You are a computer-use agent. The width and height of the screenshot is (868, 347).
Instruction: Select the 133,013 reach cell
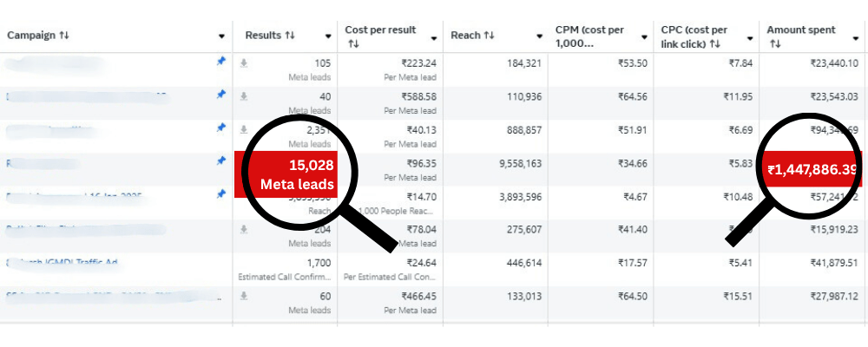click(x=523, y=296)
